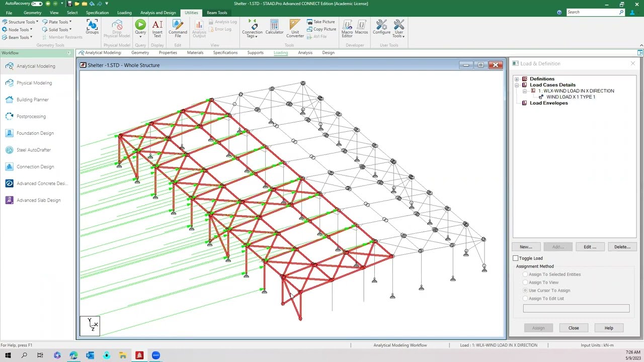The height and width of the screenshot is (362, 644).
Task: Select the Analytical Modeling workflow
Action: [x=36, y=66]
